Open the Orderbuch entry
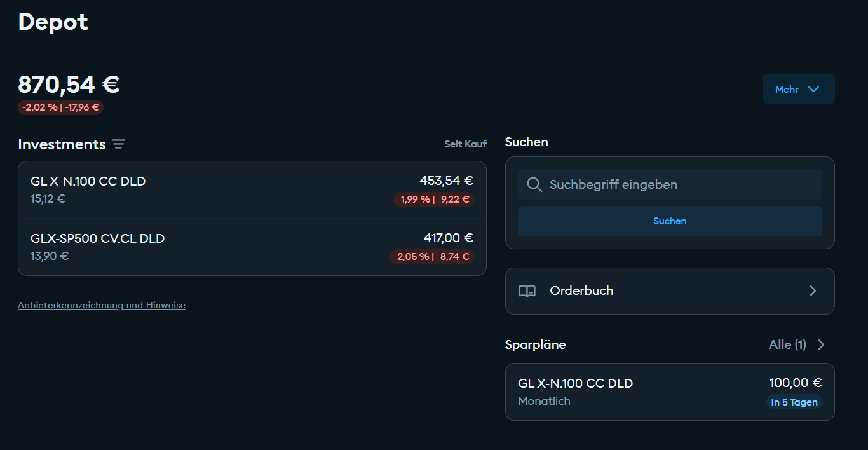Image resolution: width=868 pixels, height=450 pixels. point(669,291)
